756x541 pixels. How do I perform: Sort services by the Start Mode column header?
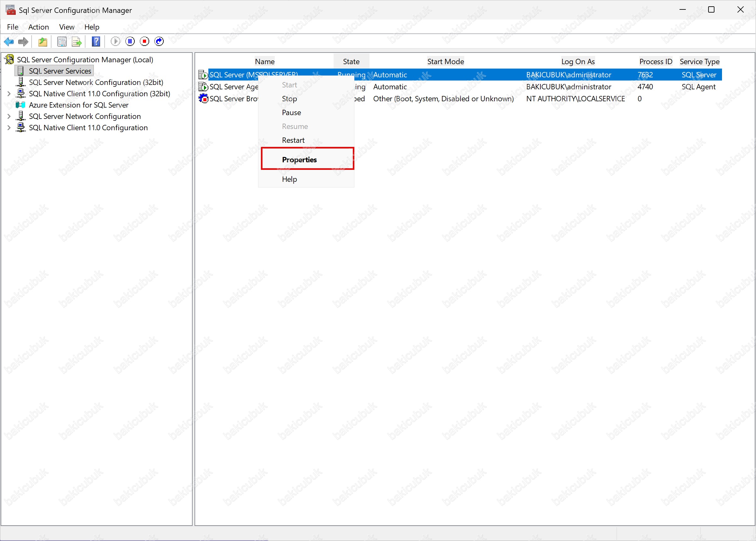445,62
